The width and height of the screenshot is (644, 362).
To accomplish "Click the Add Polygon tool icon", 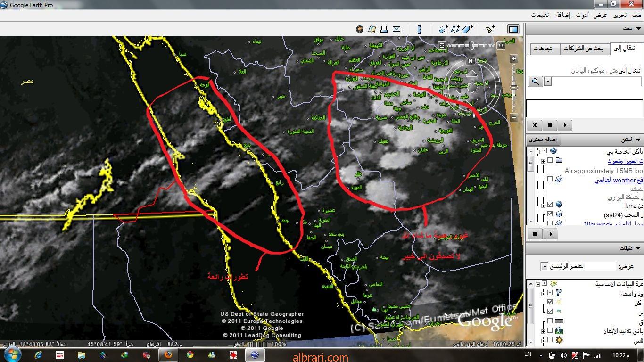I will (467, 29).
